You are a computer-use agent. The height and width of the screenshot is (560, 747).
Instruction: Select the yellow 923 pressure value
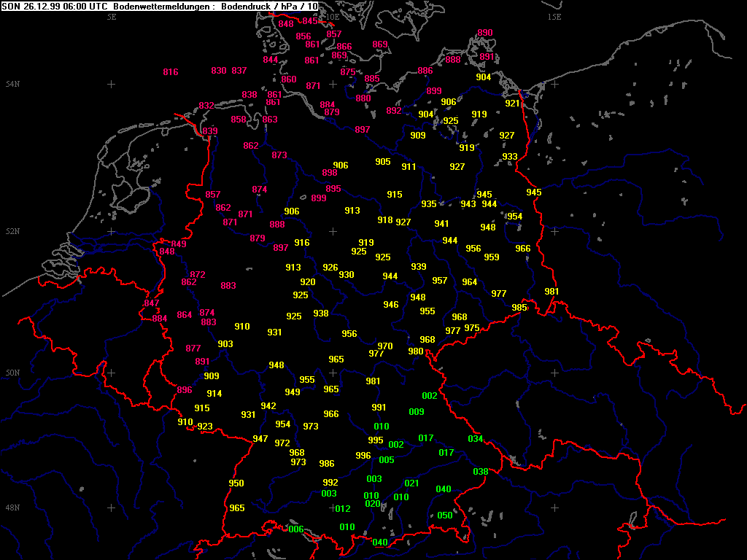click(x=205, y=427)
